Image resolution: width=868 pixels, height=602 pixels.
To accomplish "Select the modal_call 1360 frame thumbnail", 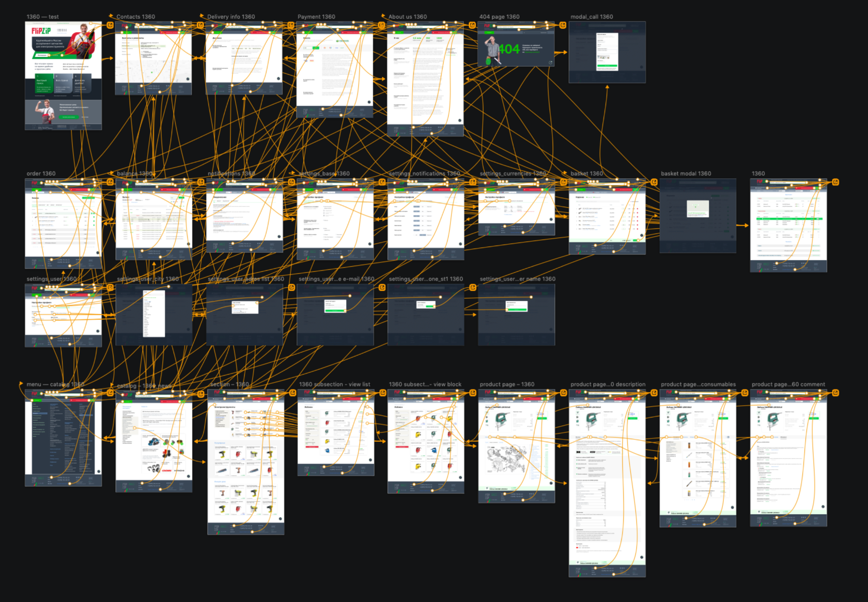I will tap(607, 52).
